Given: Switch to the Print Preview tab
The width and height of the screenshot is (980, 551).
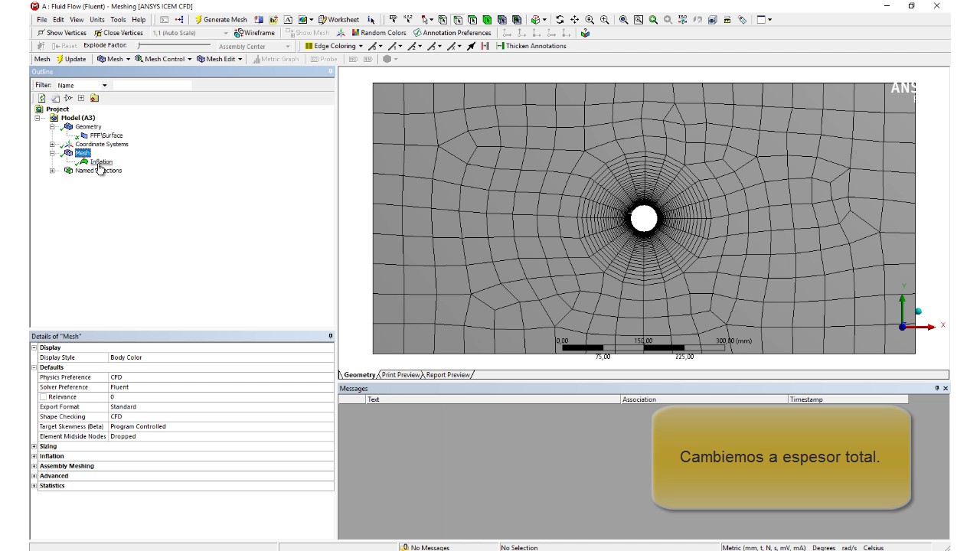Looking at the screenshot, I should (x=400, y=375).
